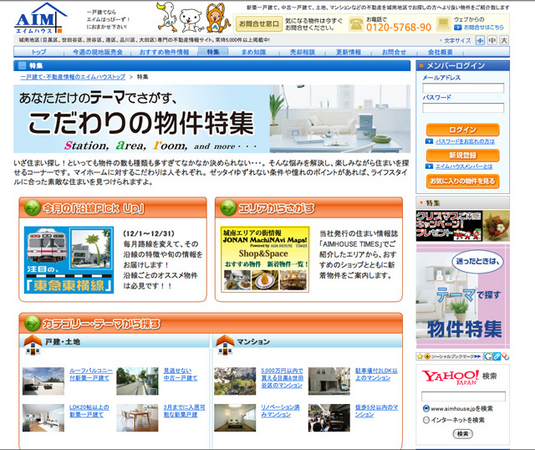Screen dimensions: 535x450
Task: Click the Yahoo search text field
Action: tap(463, 396)
